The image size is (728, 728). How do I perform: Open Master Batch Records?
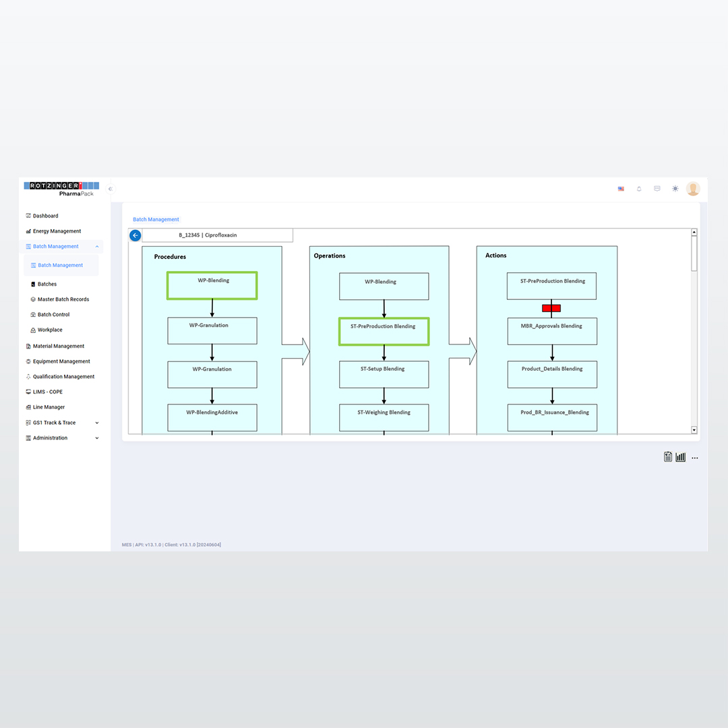tap(63, 299)
